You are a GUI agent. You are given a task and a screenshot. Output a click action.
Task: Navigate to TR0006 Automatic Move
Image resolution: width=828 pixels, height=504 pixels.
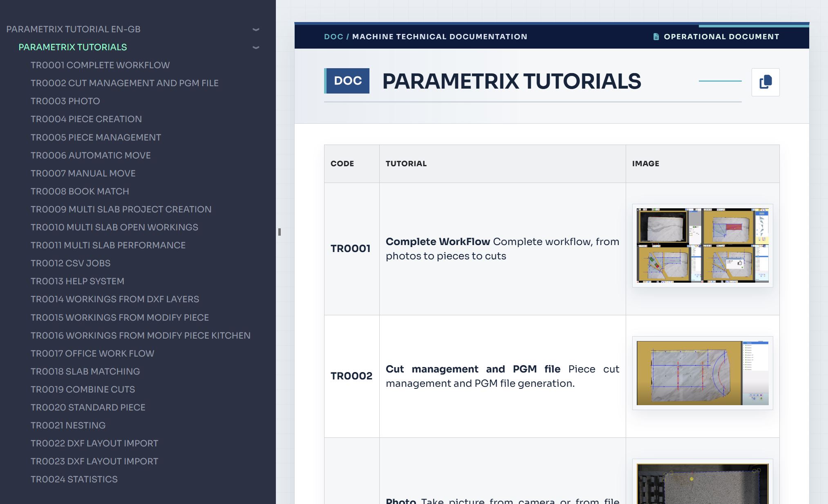91,156
